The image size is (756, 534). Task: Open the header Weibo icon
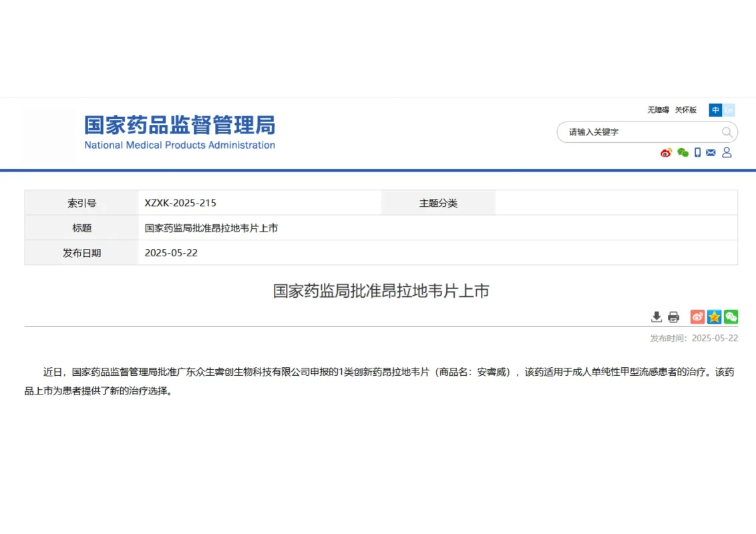pos(666,153)
